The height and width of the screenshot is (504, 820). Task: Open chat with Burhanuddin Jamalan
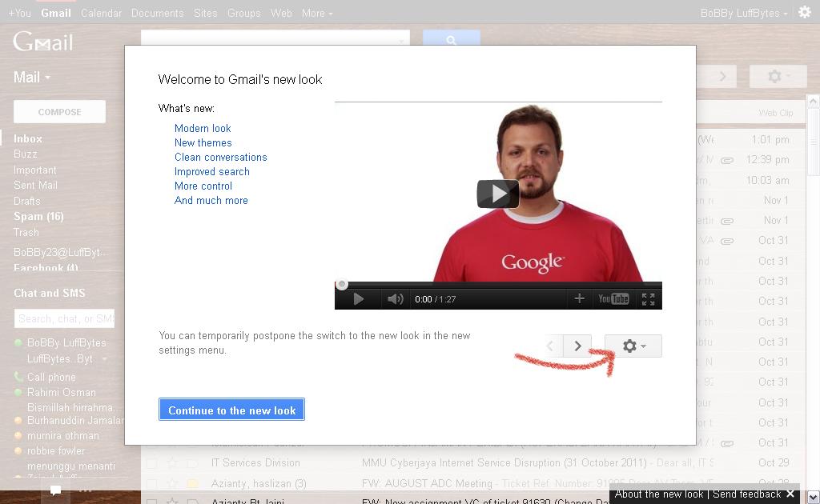pos(74,421)
